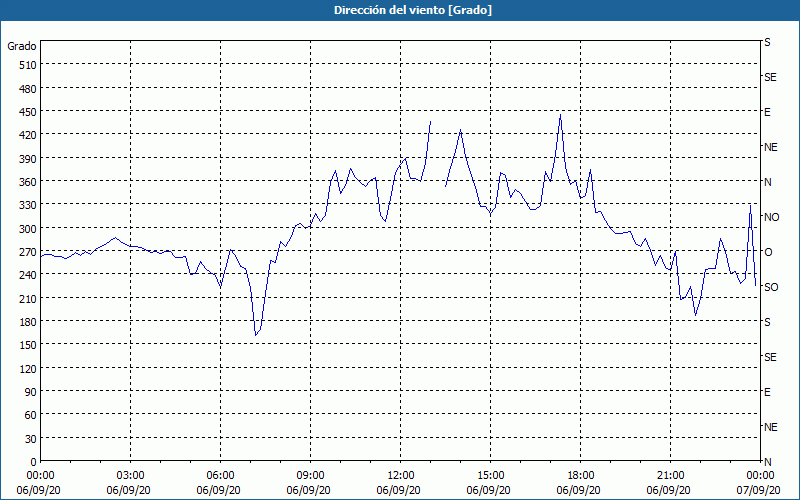
Task: Select the 03:00 time axis label
Action: [x=131, y=476]
